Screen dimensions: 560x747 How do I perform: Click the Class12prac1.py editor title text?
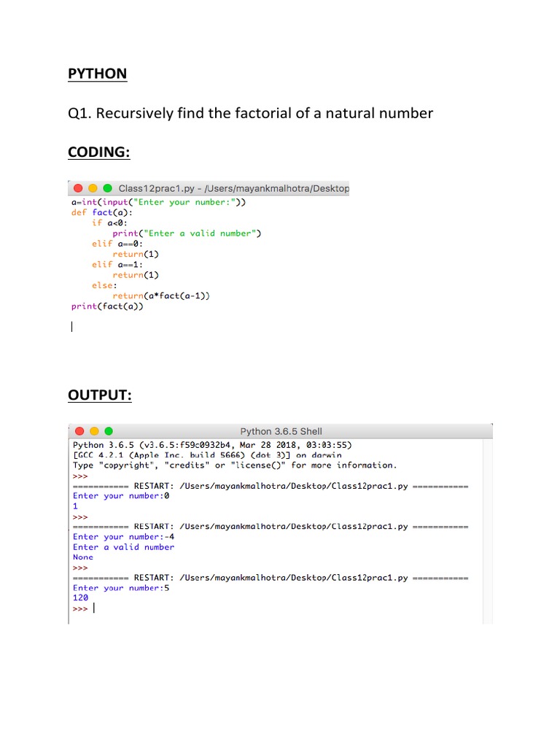[x=234, y=189]
